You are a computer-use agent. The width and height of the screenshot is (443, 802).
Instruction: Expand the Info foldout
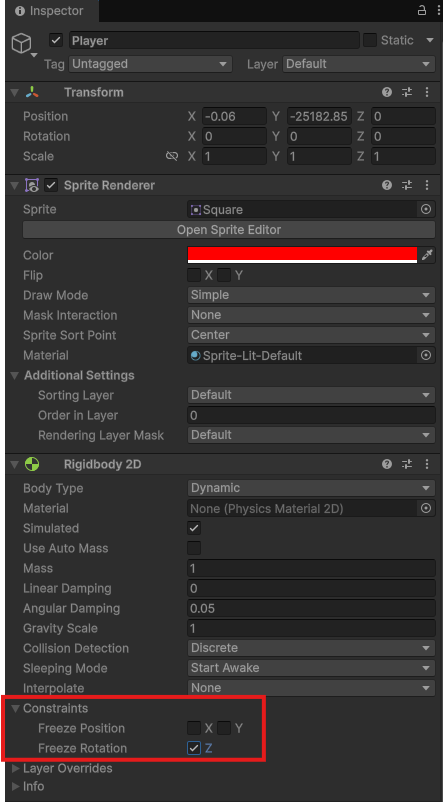click(x=15, y=786)
